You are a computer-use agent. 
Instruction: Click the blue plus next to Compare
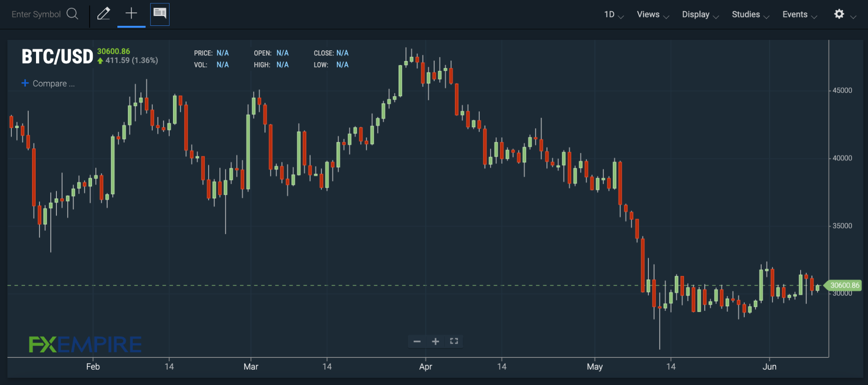pyautogui.click(x=25, y=83)
